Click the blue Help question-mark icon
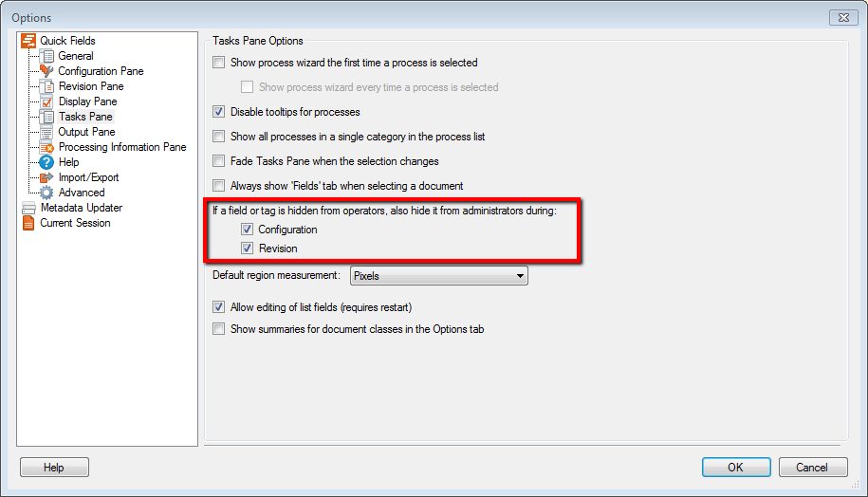The height and width of the screenshot is (497, 868). pyautogui.click(x=47, y=162)
